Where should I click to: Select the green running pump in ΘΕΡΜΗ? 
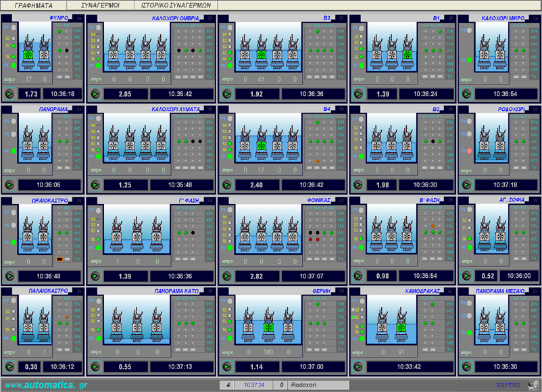tap(270, 328)
